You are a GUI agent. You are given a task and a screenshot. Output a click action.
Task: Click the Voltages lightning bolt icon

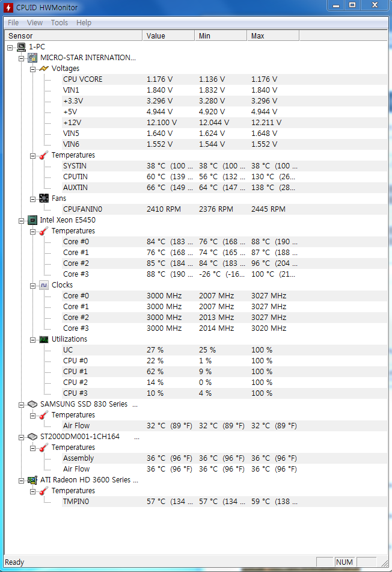coord(44,69)
